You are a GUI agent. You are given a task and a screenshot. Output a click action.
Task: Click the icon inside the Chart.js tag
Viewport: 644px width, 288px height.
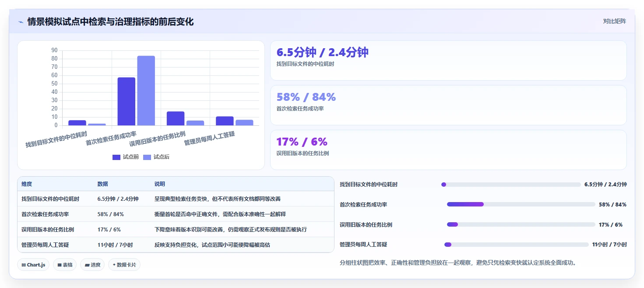click(24, 265)
